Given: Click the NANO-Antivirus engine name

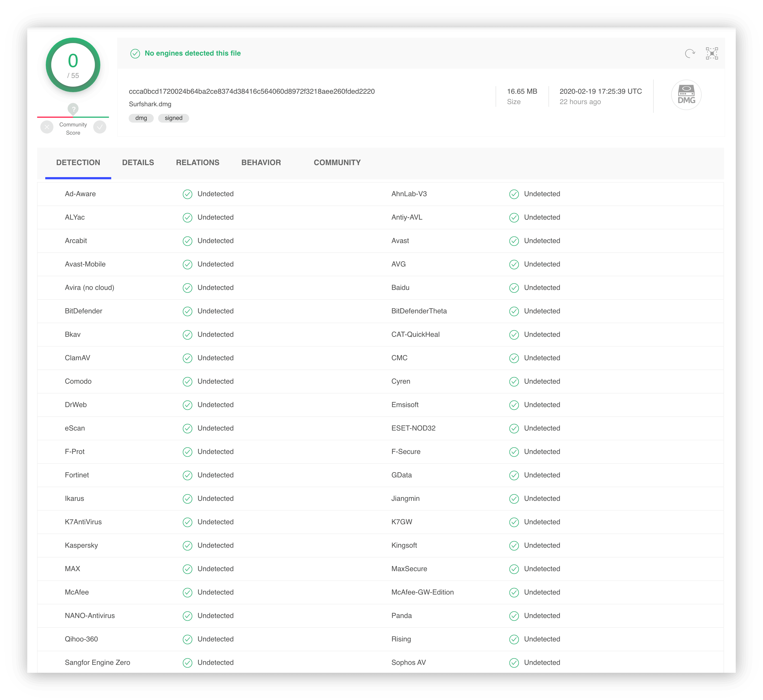Looking at the screenshot, I should pyautogui.click(x=89, y=616).
